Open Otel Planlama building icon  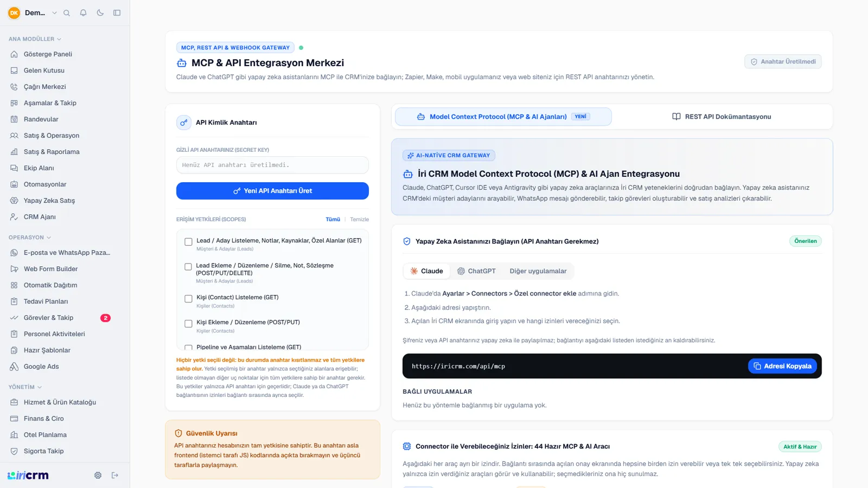coord(14,435)
